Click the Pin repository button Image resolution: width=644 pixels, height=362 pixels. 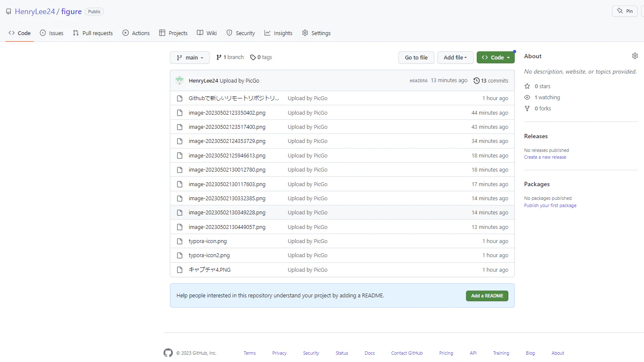tap(625, 11)
